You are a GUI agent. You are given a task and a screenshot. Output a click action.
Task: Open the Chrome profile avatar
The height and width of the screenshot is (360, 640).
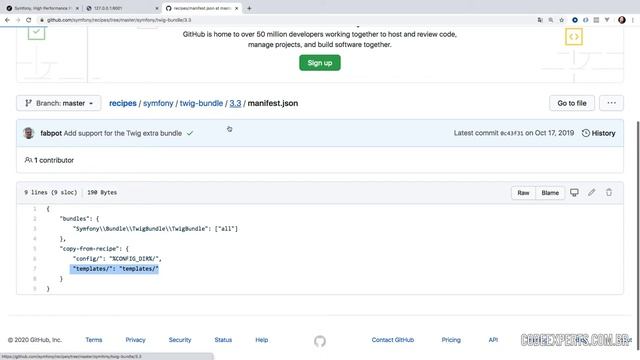pos(622,20)
